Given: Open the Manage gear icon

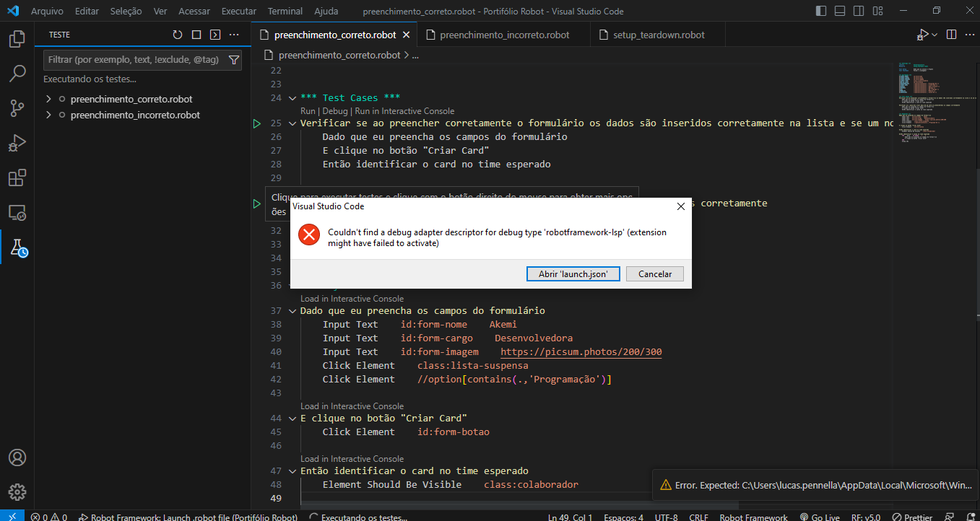Looking at the screenshot, I should coord(17,492).
